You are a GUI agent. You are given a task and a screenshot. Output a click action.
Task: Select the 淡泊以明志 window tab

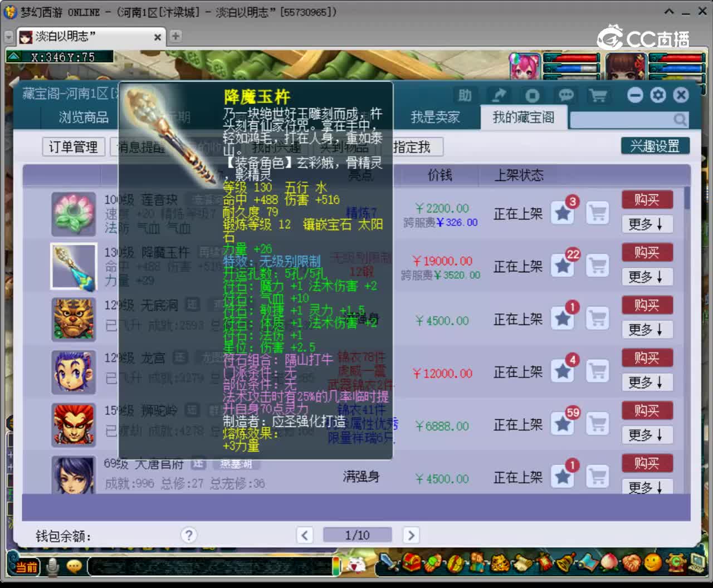[90, 37]
